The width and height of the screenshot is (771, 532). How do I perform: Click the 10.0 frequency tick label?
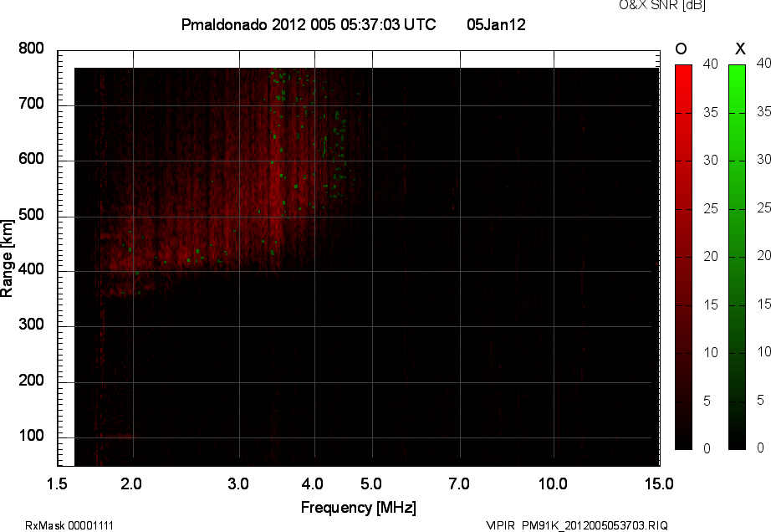point(553,483)
